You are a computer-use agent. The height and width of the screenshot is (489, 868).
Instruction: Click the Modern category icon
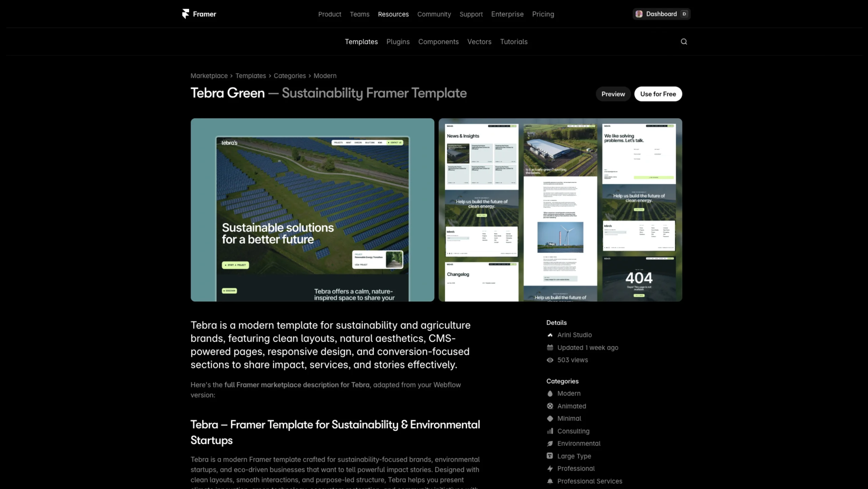pos(550,394)
